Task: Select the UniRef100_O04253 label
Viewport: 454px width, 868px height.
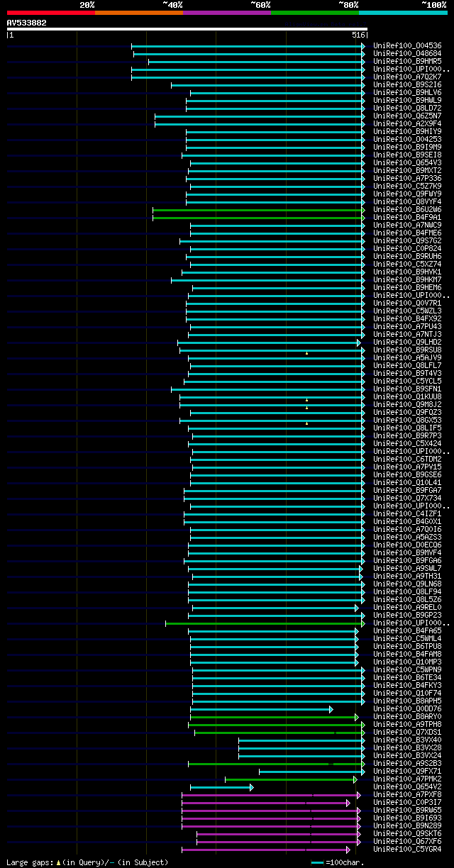Action: coord(407,140)
